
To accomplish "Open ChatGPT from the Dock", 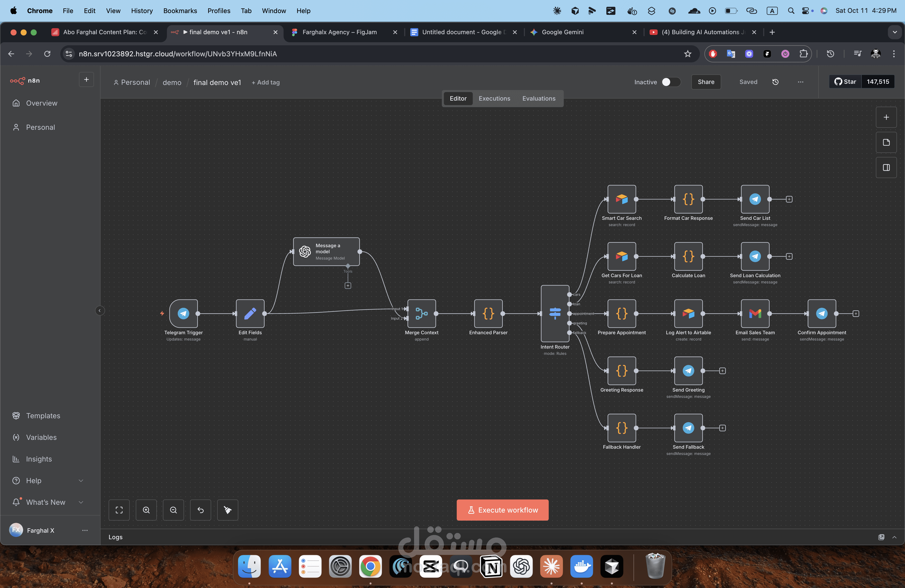I will (521, 566).
